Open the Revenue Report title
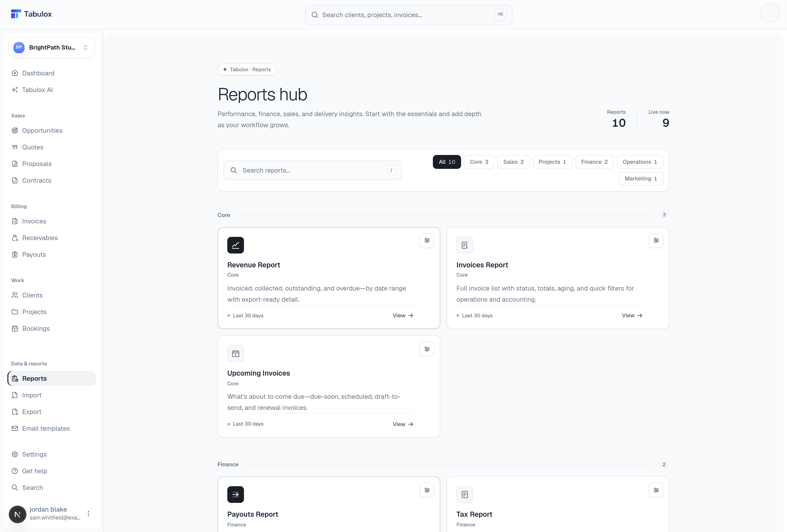787x532 pixels. coord(254,265)
